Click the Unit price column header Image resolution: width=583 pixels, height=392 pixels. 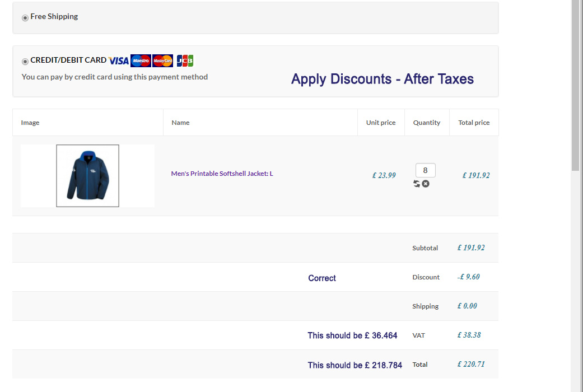pos(381,123)
